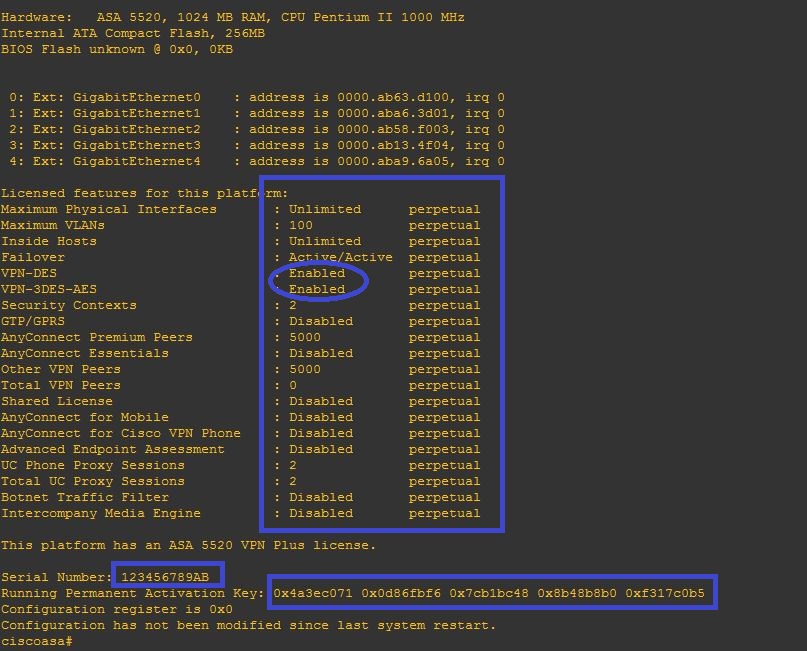Click the Shared License label

57,401
